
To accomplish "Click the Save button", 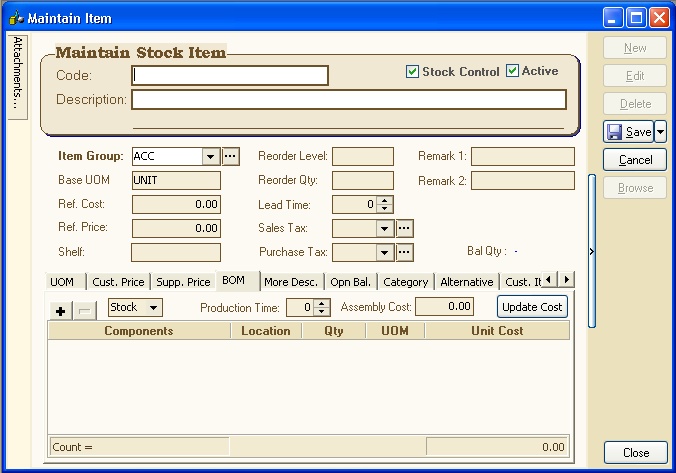I will click(629, 132).
